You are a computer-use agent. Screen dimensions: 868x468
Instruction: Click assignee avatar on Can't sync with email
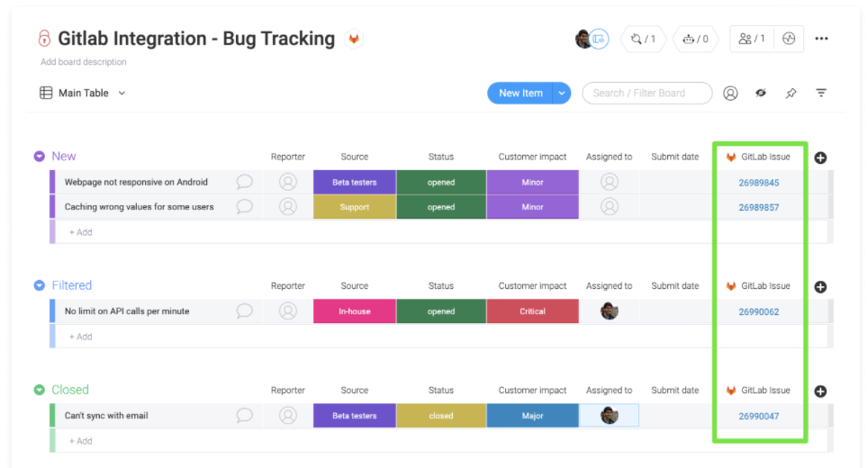tap(610, 416)
